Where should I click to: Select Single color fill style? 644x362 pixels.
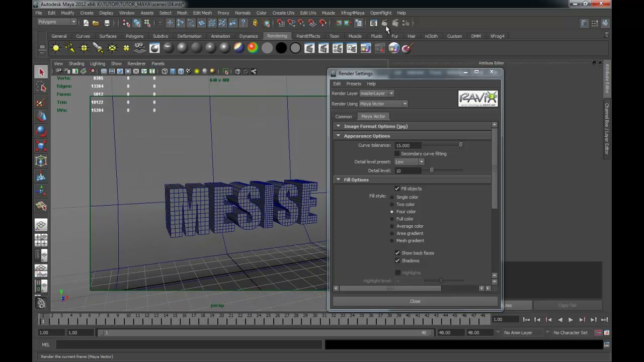point(392,197)
